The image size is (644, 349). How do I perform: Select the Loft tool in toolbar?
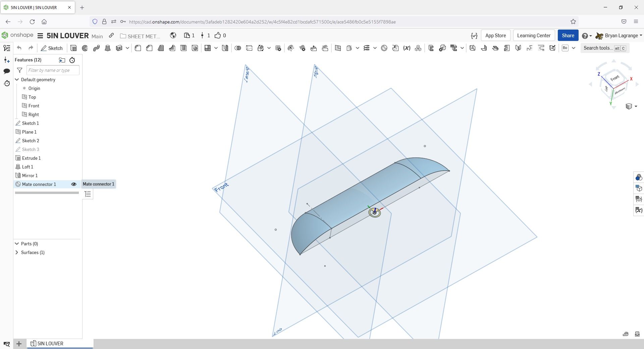(x=108, y=48)
